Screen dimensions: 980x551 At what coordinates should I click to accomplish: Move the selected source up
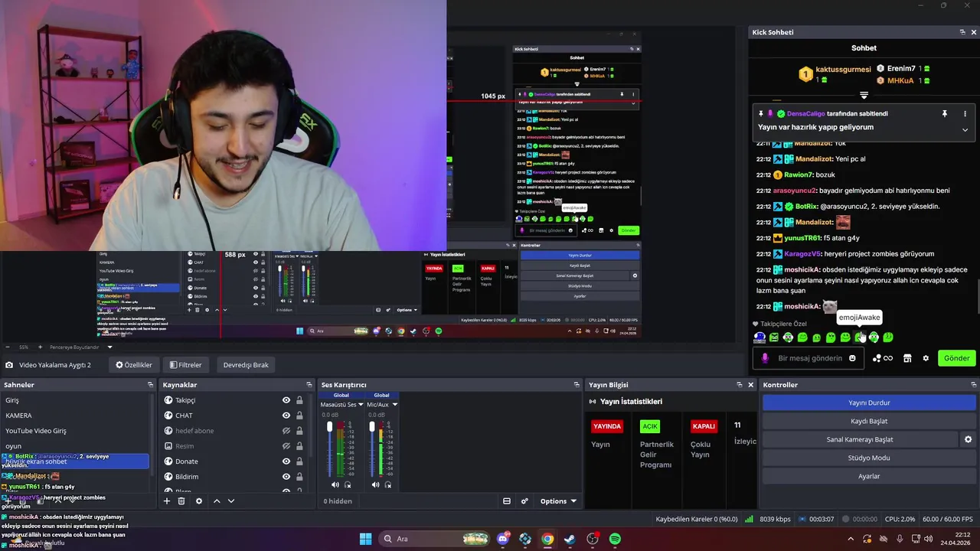point(217,501)
